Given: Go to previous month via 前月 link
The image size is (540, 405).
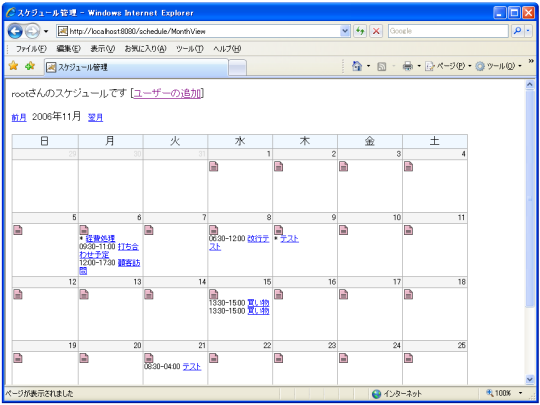Looking at the screenshot, I should click(x=19, y=117).
